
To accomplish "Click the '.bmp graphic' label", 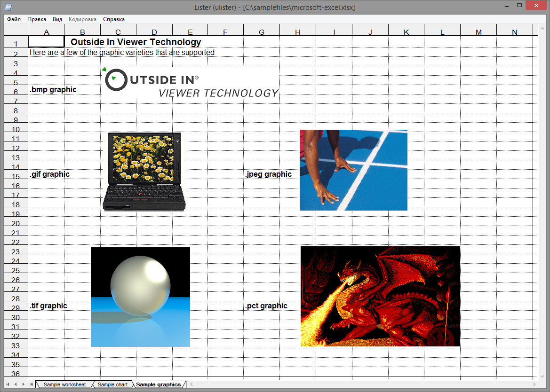I will coord(53,90).
